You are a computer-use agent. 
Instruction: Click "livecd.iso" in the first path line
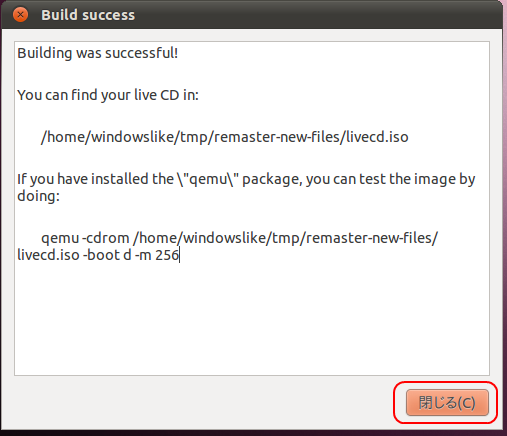(377, 137)
